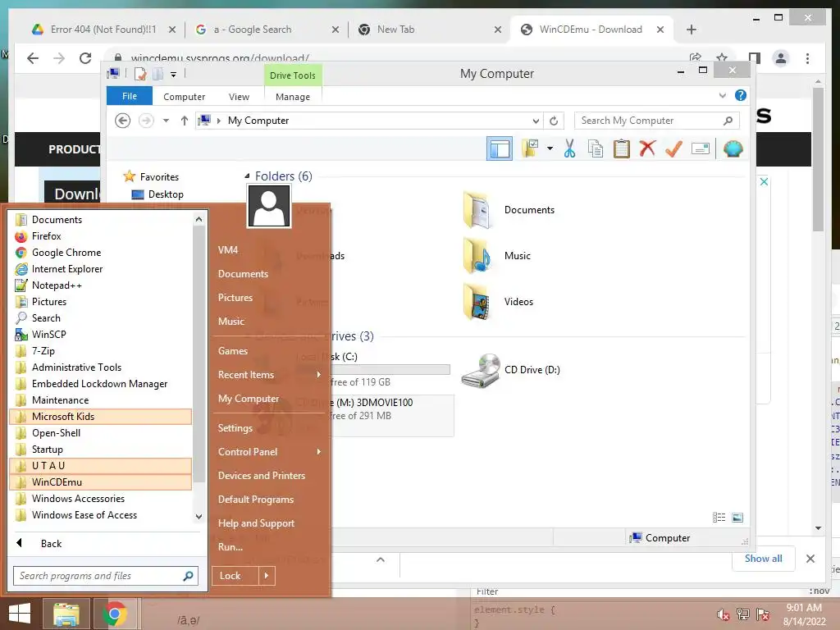Open Firefox from the Start menu

click(x=101, y=236)
